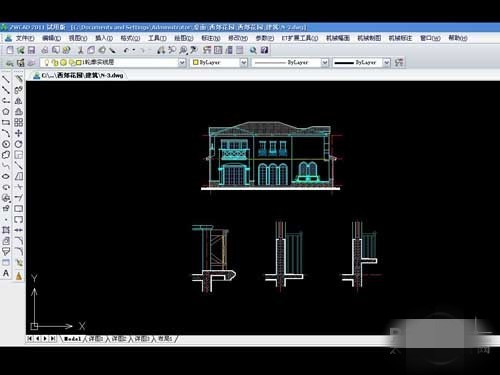Switch to the Model layout tab
This screenshot has height=375, width=500.
click(x=72, y=339)
